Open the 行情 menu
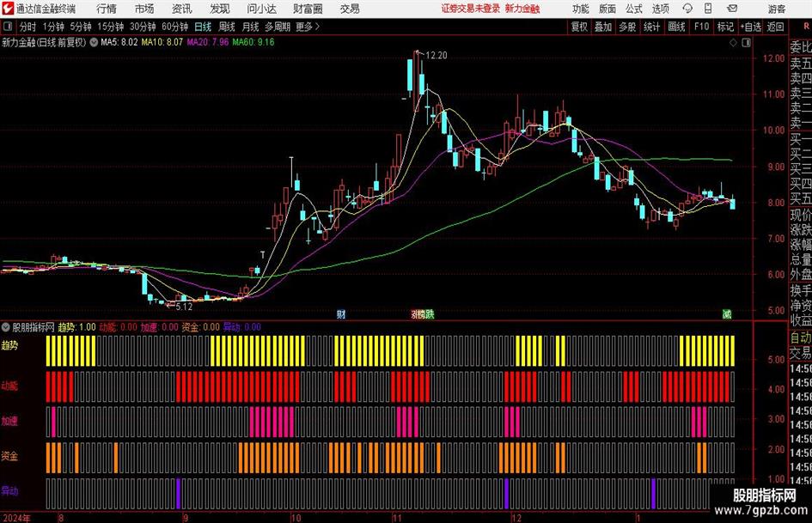Screen dimensions: 812x523 point(107,9)
